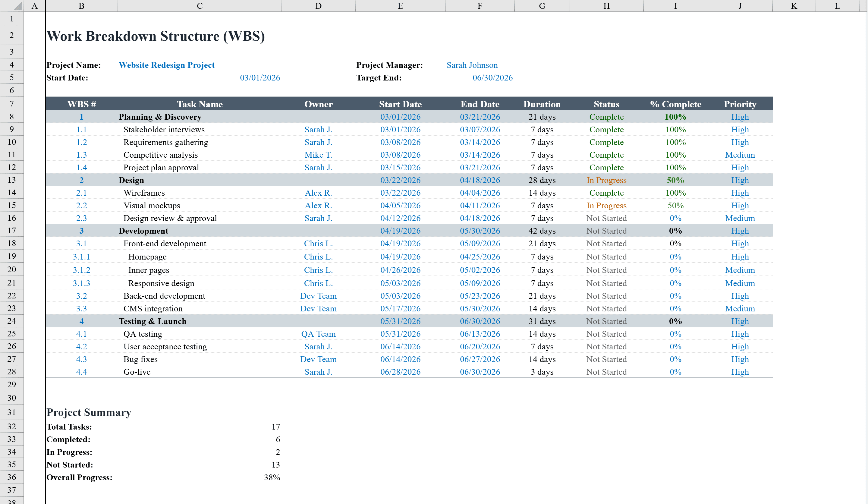Click the Go-live task name
The width and height of the screenshot is (868, 504).
137,372
